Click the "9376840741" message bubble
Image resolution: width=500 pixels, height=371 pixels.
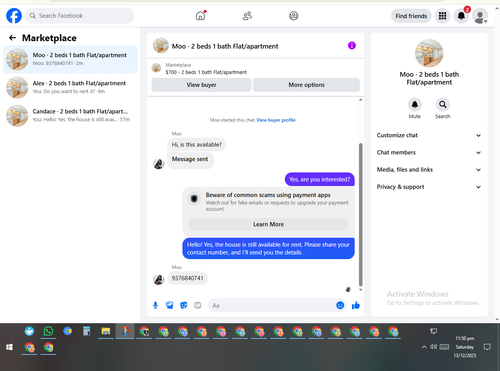point(187,278)
